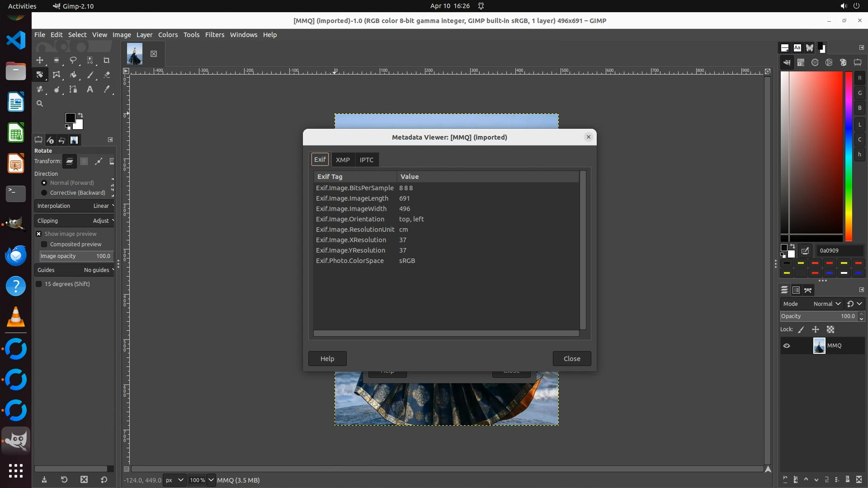Open the Interpolation dropdown
Image resolution: width=868 pixels, height=488 pixels.
(x=75, y=206)
